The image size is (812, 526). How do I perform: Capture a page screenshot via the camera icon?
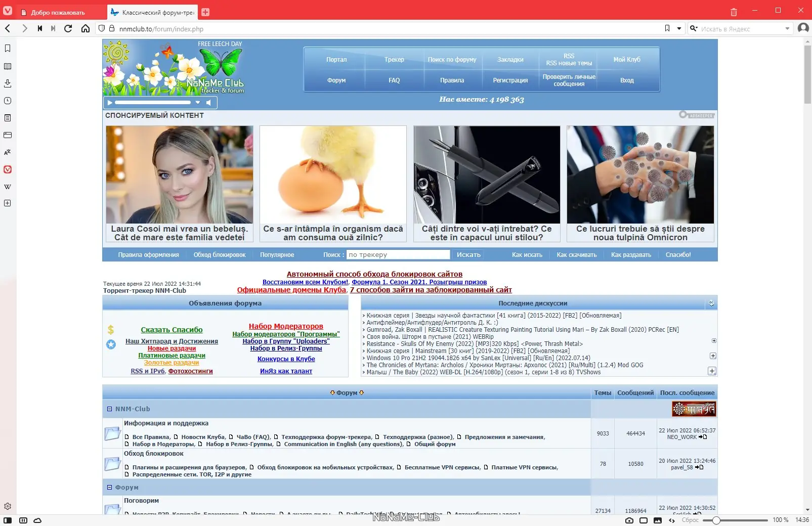(x=629, y=519)
